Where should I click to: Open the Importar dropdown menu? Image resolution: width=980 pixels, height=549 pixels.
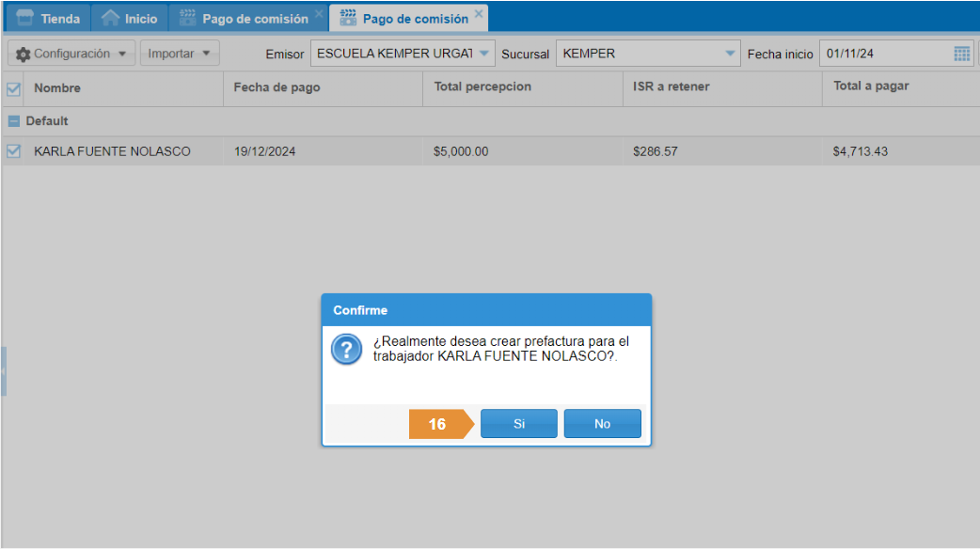pyautogui.click(x=180, y=54)
